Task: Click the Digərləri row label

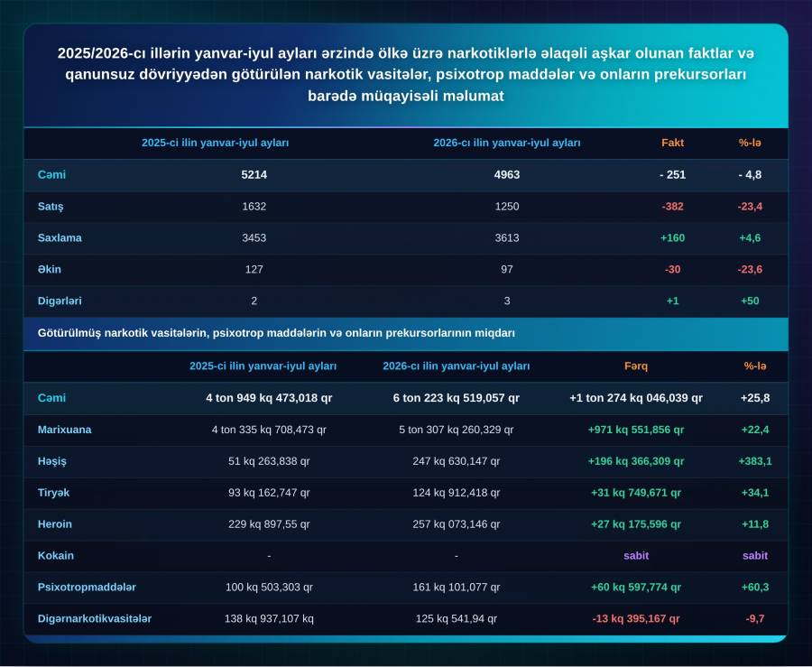Action: 60,301
